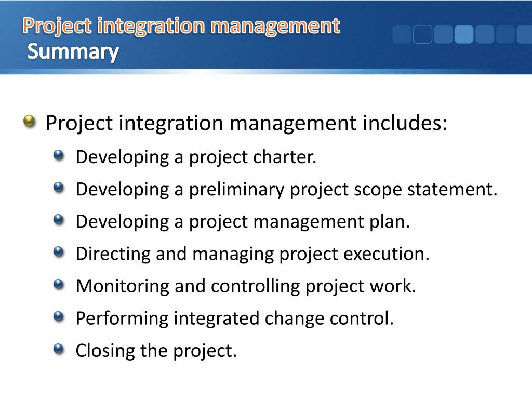Viewport: 532px width, 399px height.
Task: Select the 'Project integration management' title
Action: point(181,26)
